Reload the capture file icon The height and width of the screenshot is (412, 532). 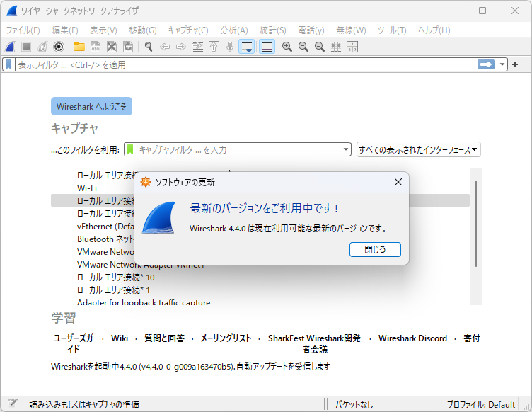(x=128, y=47)
